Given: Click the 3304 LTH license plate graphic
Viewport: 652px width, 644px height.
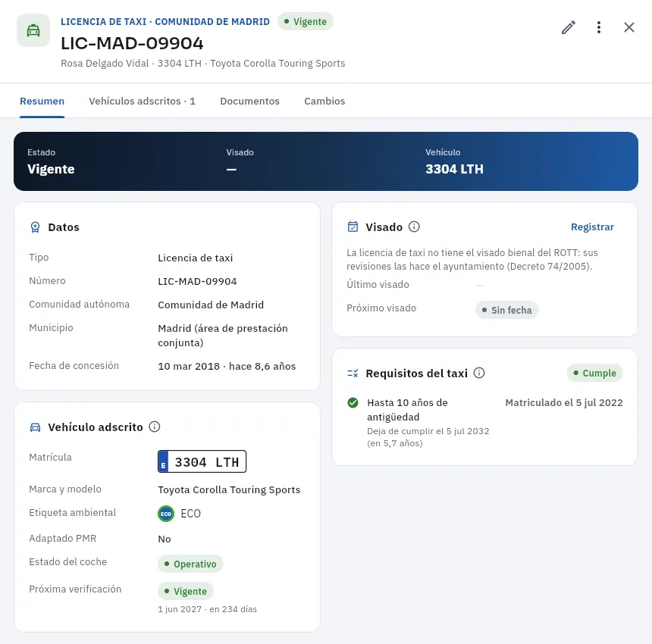Looking at the screenshot, I should pyautogui.click(x=202, y=461).
